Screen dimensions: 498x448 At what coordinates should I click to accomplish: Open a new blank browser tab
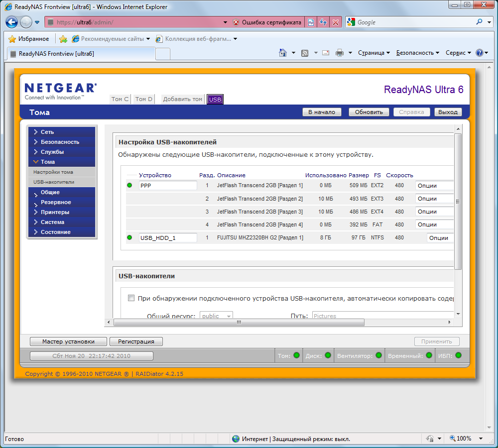click(x=163, y=54)
